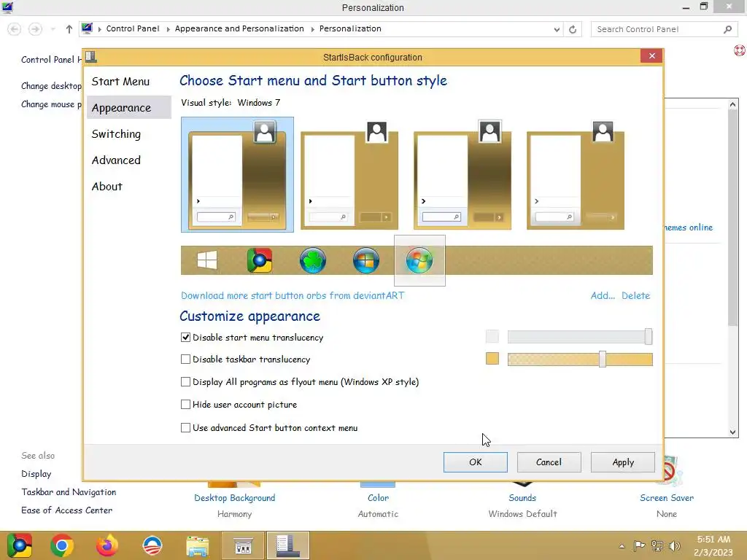Image resolution: width=747 pixels, height=560 pixels.
Task: Close the StartIsBack configuration dialog
Action: (x=651, y=55)
